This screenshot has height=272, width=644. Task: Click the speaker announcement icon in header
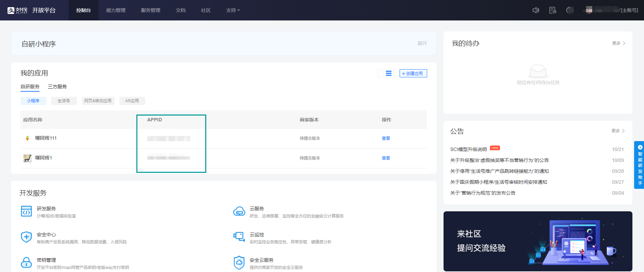click(536, 10)
